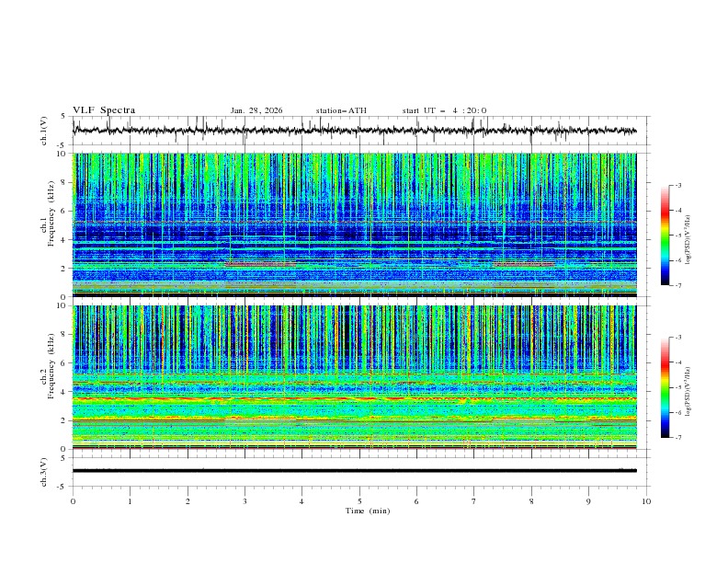Click inside the ch.1 spectrogram panel
Screen dimensions: 728x563
click(354, 224)
